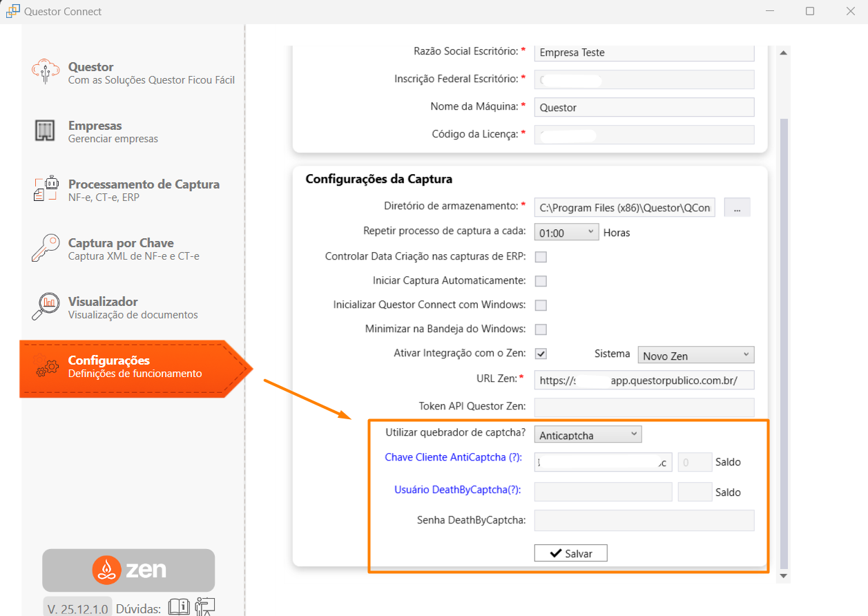The image size is (868, 616).
Task: Enable Iniciar Captura Automaticamente checkbox
Action: coord(541,281)
